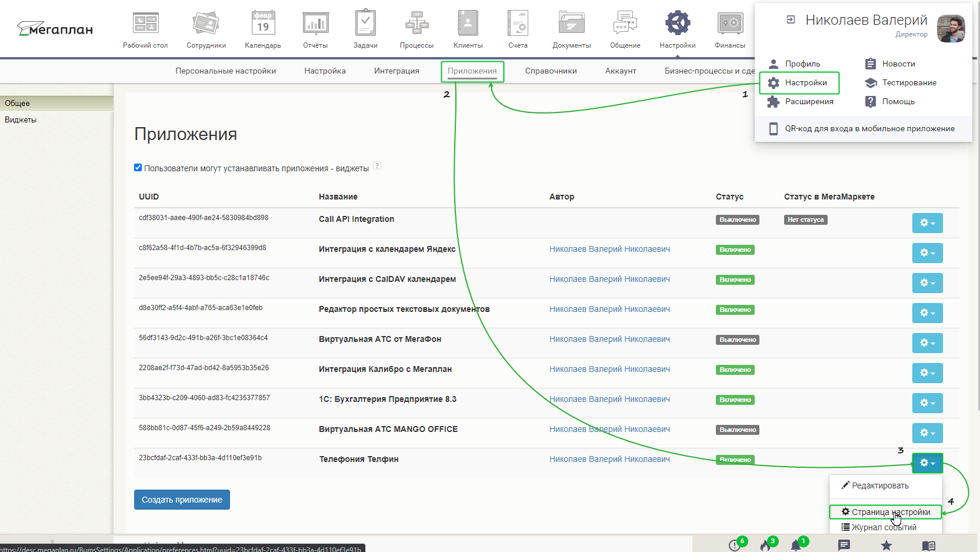The width and height of the screenshot is (980, 552).
Task: Switch to Персональные настройки tab
Action: coord(225,71)
